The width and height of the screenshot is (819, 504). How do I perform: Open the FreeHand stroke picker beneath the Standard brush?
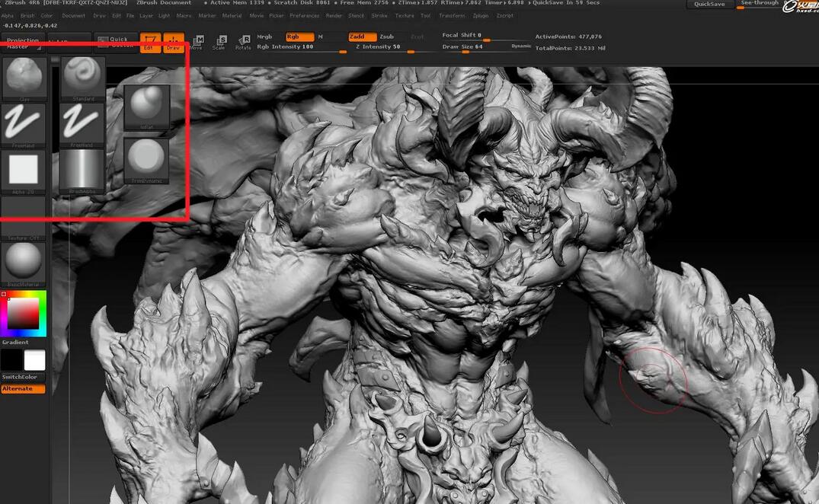[82, 125]
